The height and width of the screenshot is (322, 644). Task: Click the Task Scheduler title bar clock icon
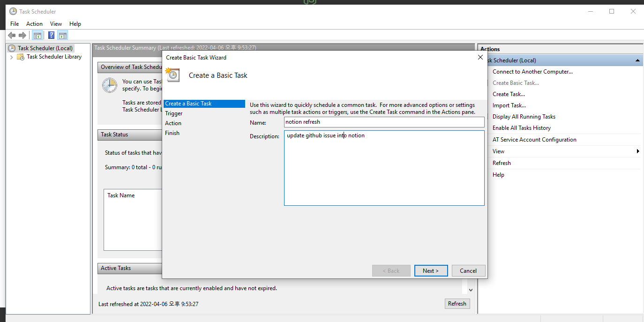(13, 11)
